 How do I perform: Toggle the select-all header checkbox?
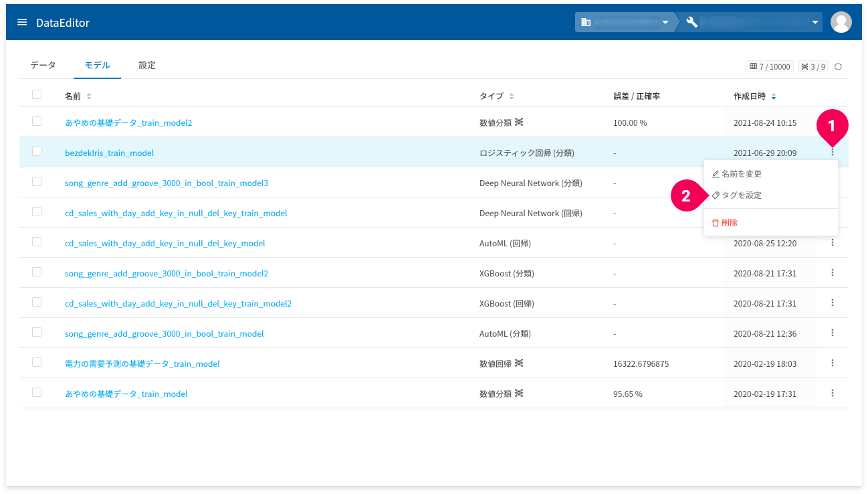(x=37, y=94)
